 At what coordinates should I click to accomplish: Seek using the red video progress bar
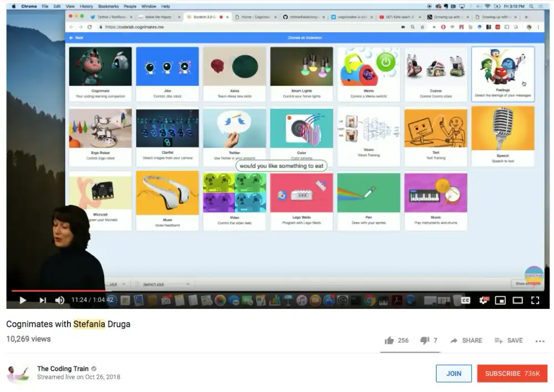click(x=55, y=290)
